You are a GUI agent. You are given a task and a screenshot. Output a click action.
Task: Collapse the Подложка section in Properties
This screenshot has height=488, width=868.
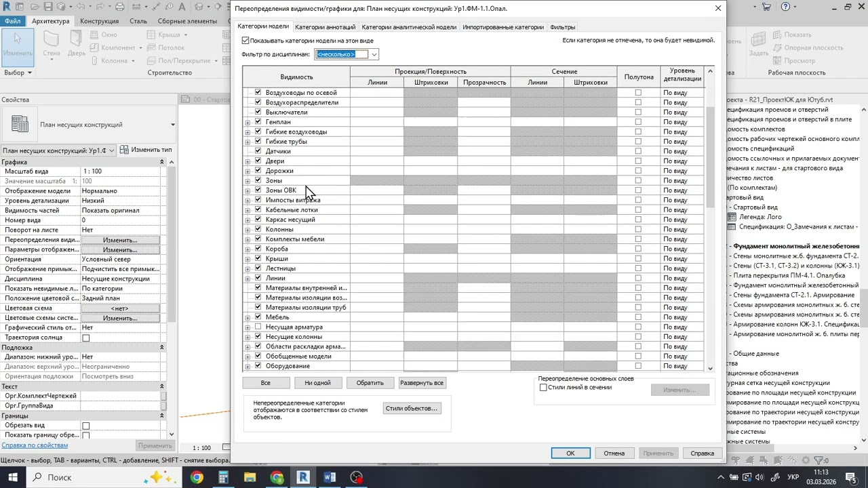pos(161,347)
